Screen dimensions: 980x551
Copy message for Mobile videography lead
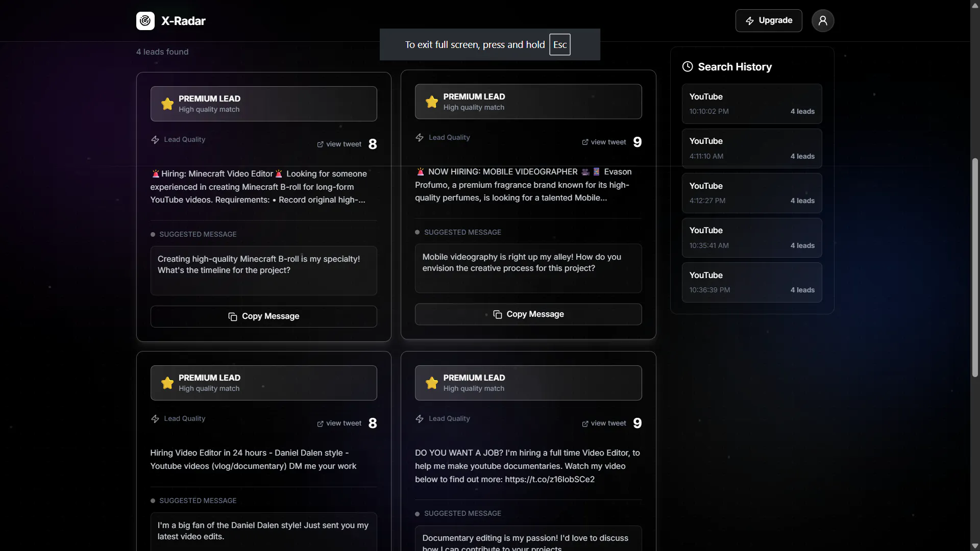[x=528, y=314]
